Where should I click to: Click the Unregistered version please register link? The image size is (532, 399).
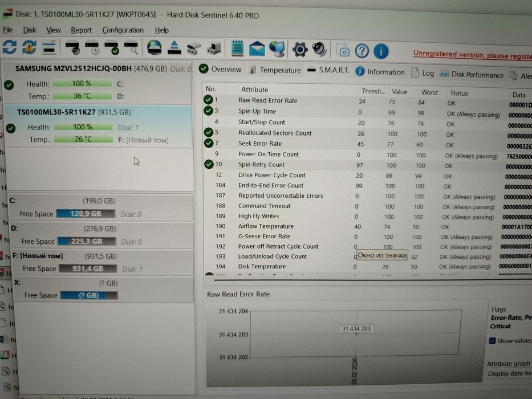click(473, 55)
